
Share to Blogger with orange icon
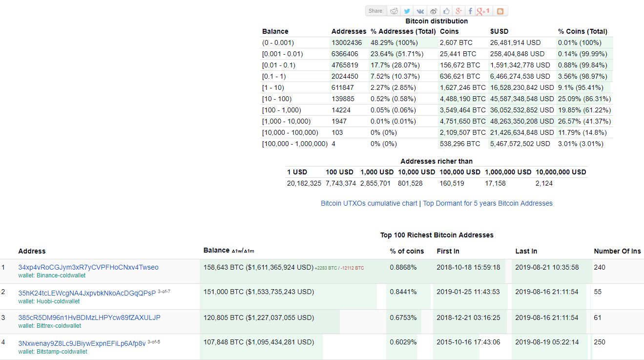[x=500, y=11]
